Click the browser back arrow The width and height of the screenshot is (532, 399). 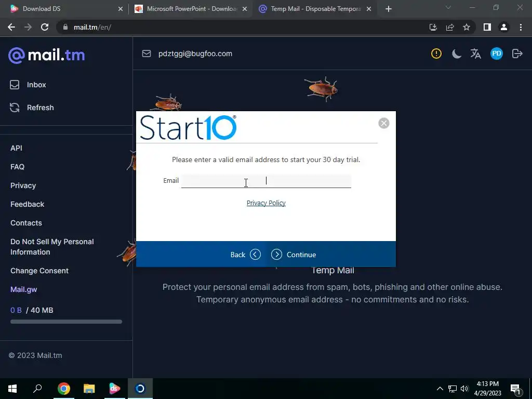11,27
